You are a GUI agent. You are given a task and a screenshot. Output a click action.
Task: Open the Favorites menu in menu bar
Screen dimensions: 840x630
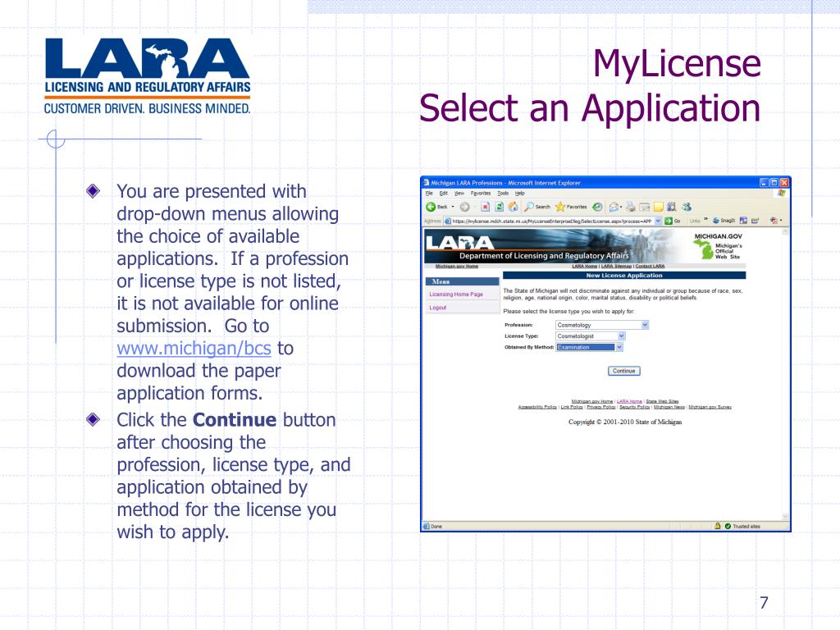pos(481,194)
